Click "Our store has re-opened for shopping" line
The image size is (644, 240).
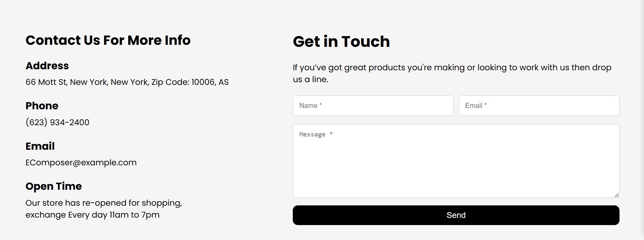[x=104, y=203]
